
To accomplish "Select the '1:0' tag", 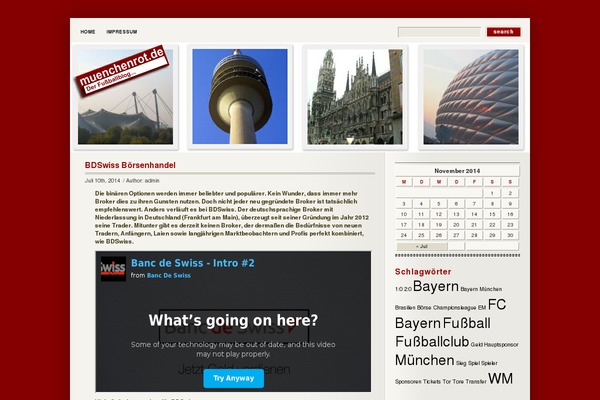I will coord(399,289).
